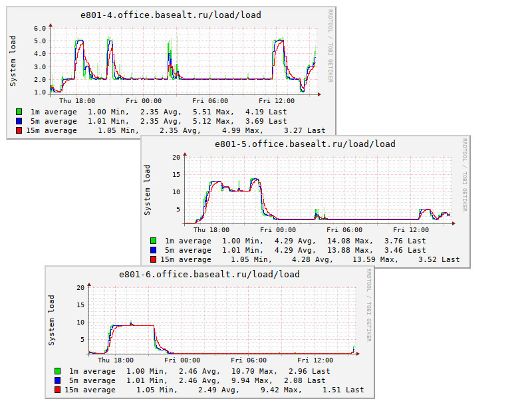Viewport: 532px width, 399px height.
Task: Click 'Fri 12:00' axis label in e801-6 graph
Action: (315, 360)
